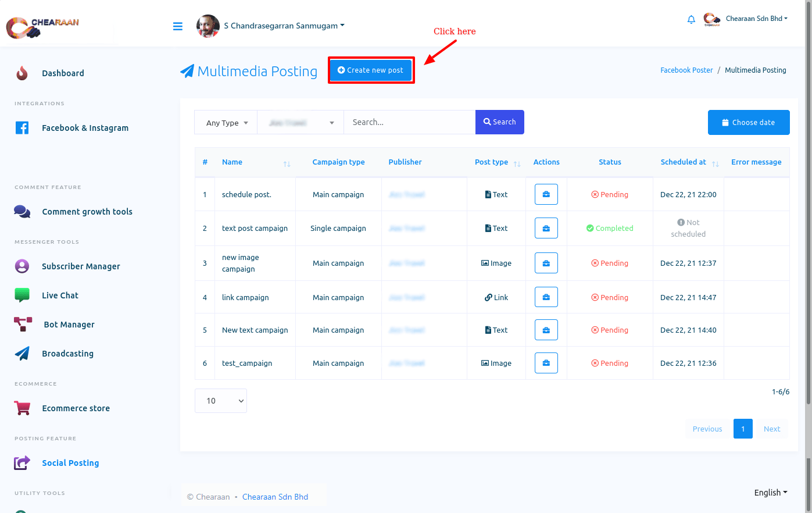Click the Facebook Poster breadcrumb link

click(x=686, y=70)
